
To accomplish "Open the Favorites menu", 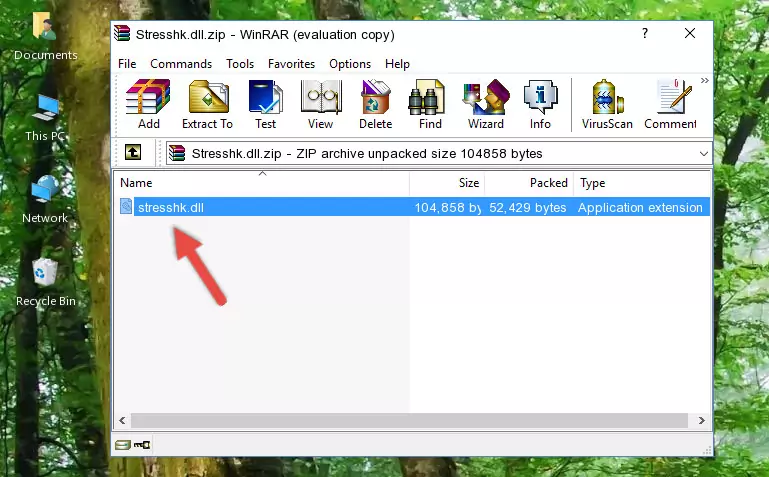I will (x=291, y=64).
